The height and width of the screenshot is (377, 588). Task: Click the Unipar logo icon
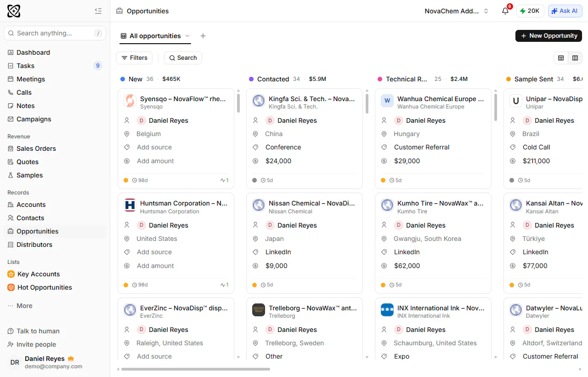pos(516,101)
